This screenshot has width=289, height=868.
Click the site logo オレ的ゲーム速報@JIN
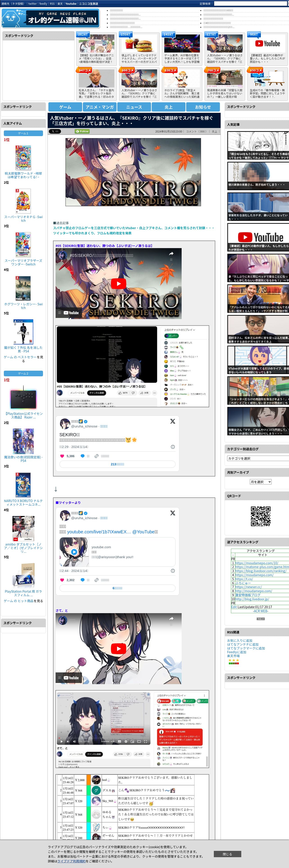50,18
